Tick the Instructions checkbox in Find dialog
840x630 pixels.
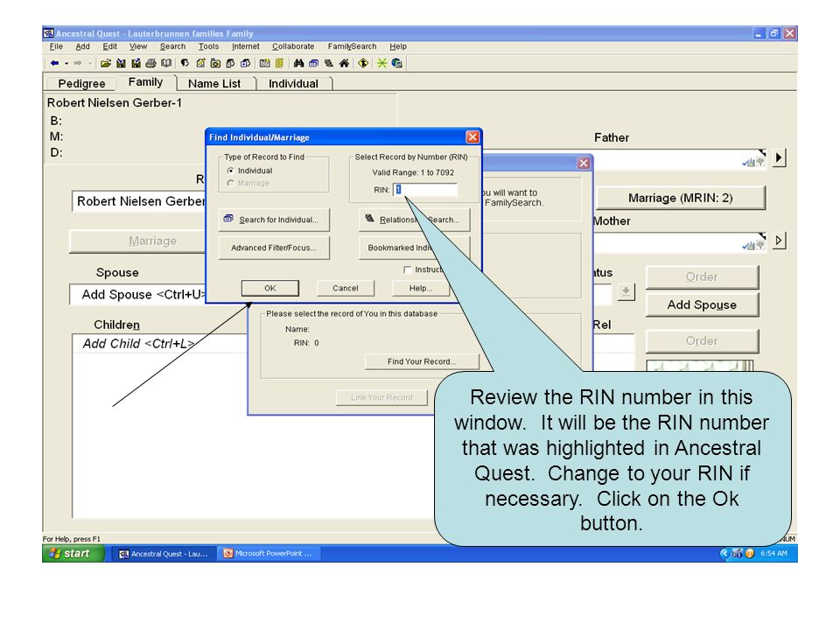(x=407, y=269)
